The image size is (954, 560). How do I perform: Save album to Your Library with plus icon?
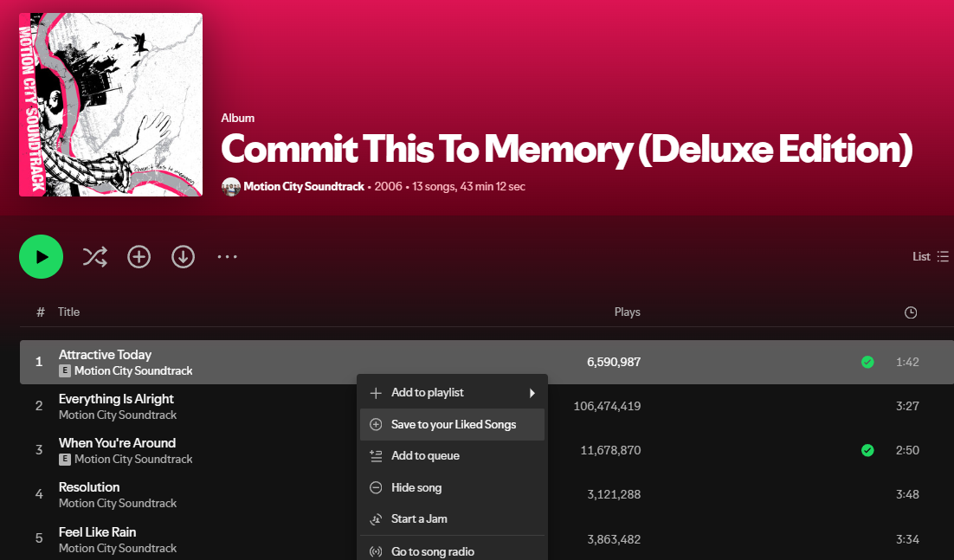(x=139, y=256)
